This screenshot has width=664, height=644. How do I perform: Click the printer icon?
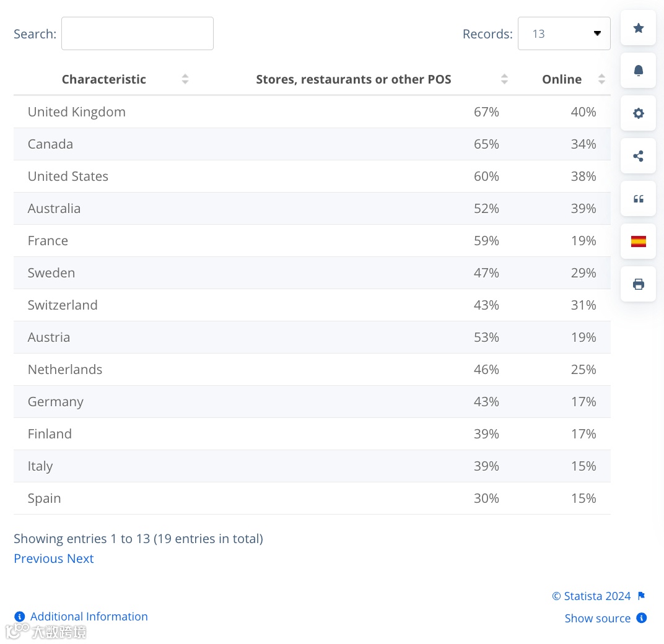(x=638, y=284)
